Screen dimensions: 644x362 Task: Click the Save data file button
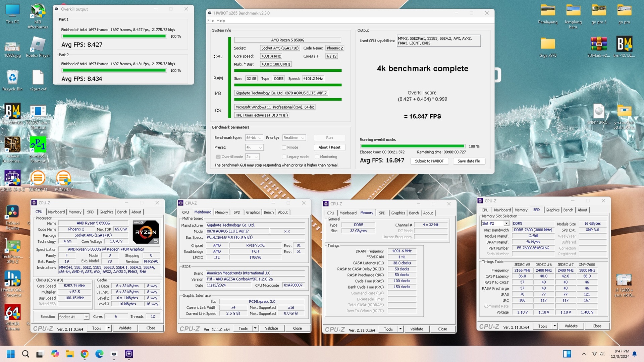(x=469, y=161)
